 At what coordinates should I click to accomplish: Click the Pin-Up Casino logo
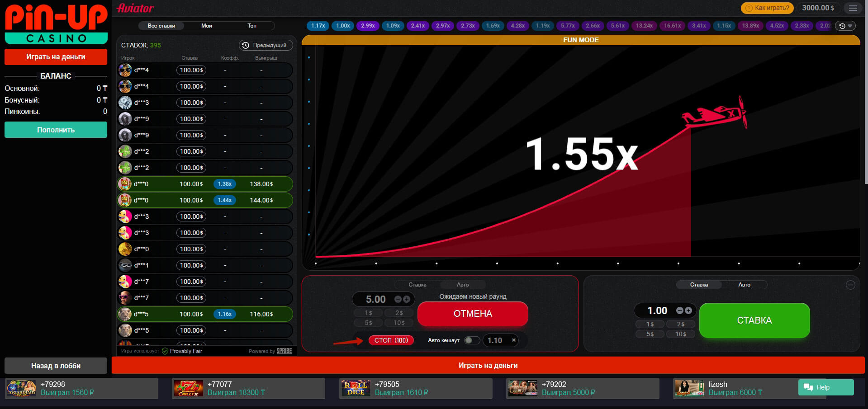tap(56, 24)
